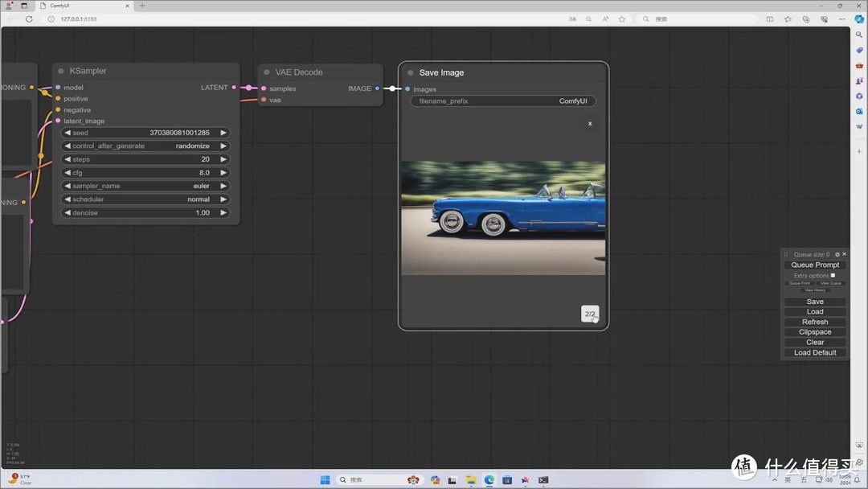868x489 pixels.
Task: Enable the Extra options checkbox
Action: click(x=833, y=275)
